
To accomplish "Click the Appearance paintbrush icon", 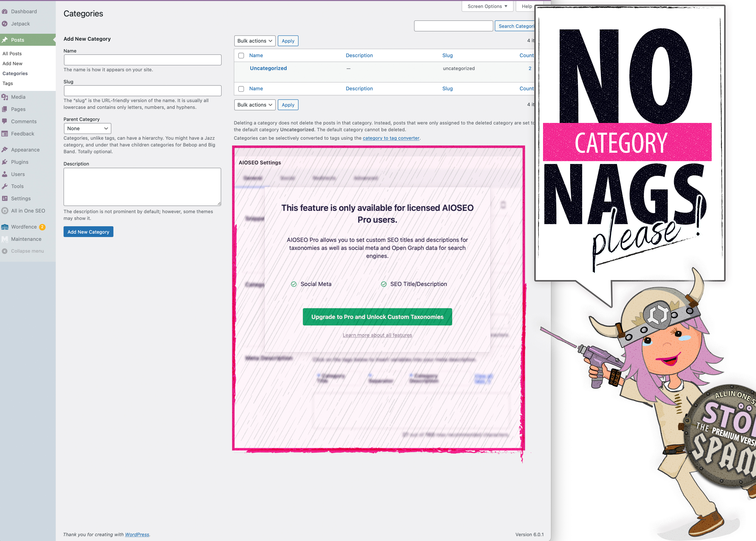I will (5, 150).
